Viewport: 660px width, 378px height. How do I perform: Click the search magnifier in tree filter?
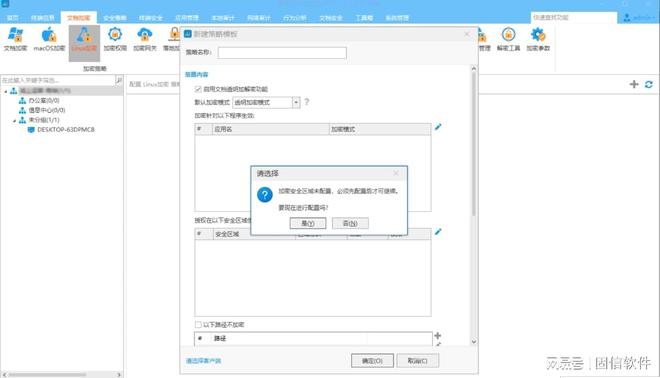click(x=119, y=80)
